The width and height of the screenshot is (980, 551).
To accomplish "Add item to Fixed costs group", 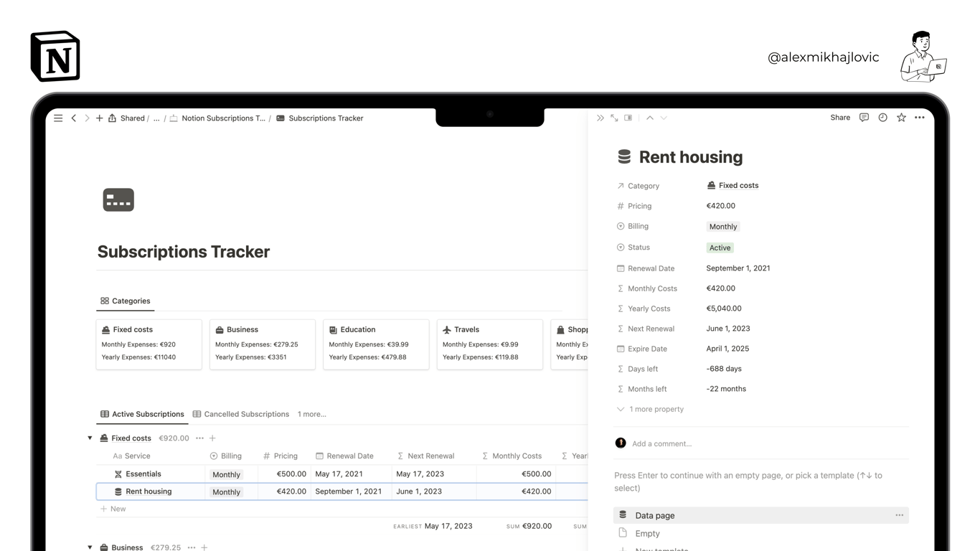I will coord(212,438).
